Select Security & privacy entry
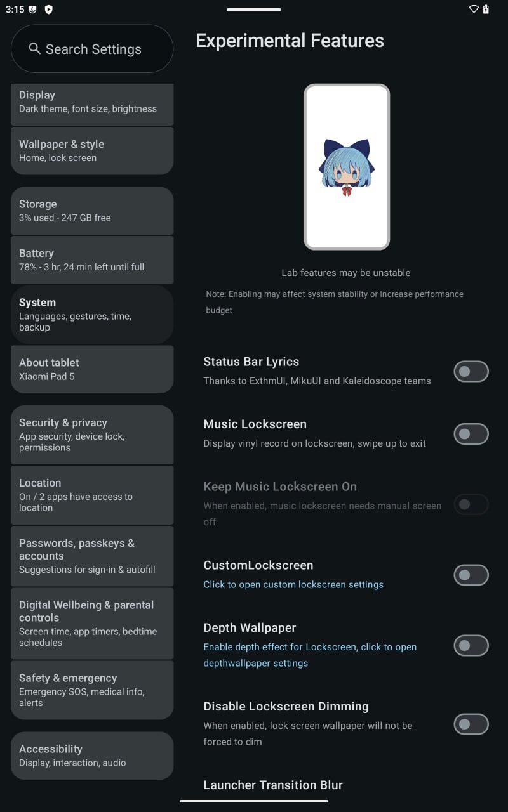Image resolution: width=508 pixels, height=812 pixels. pyautogui.click(x=92, y=435)
